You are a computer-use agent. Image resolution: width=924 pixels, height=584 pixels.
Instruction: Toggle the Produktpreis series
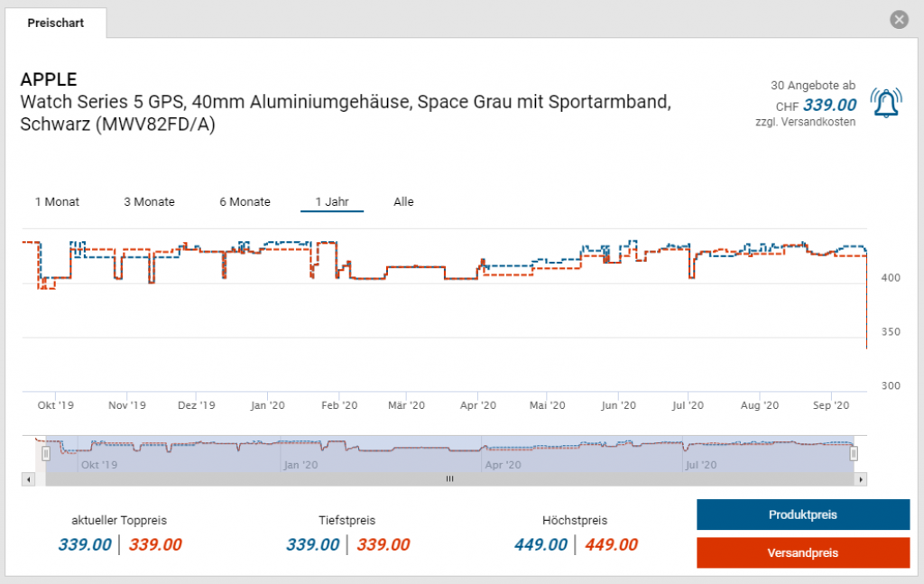click(x=802, y=514)
